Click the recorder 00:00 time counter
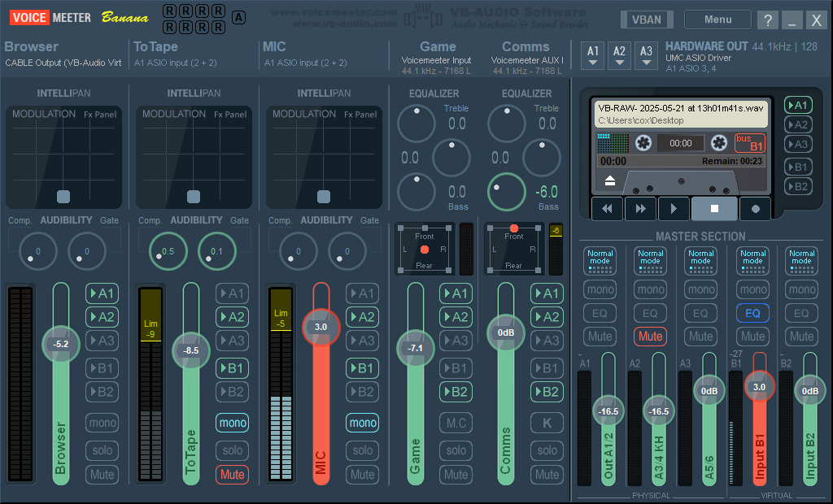 (x=681, y=143)
